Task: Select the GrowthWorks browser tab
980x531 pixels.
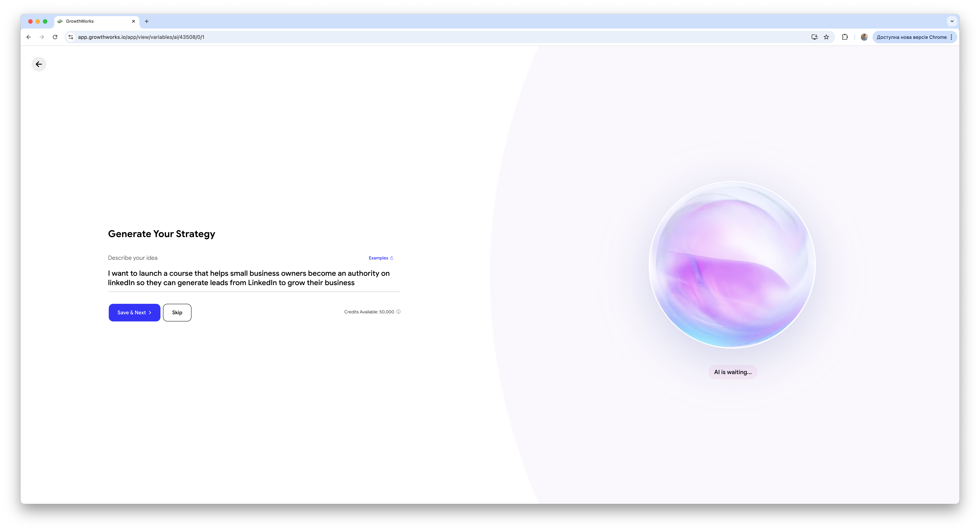Action: tap(97, 21)
